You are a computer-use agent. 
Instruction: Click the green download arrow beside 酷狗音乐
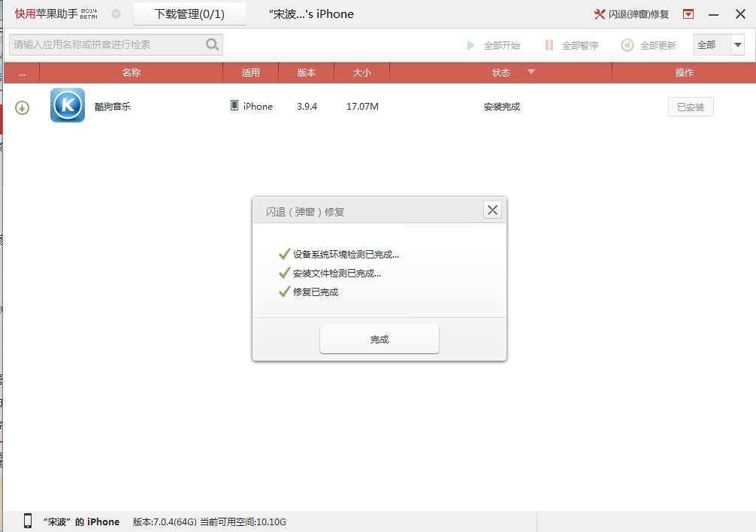(x=23, y=107)
